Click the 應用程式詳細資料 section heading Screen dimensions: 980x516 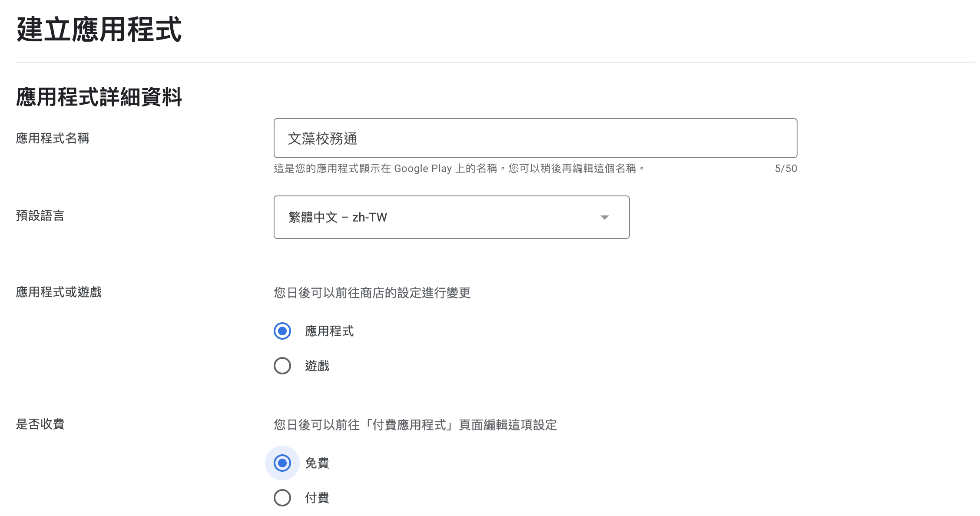click(99, 96)
